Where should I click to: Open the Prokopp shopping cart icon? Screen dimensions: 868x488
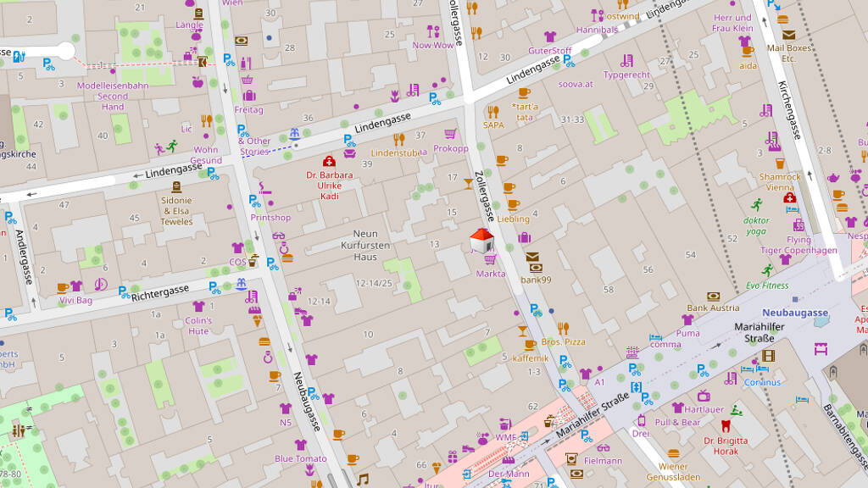(450, 134)
